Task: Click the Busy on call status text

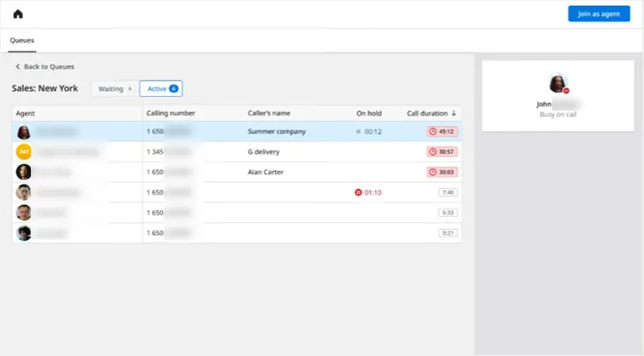Action: click(558, 114)
